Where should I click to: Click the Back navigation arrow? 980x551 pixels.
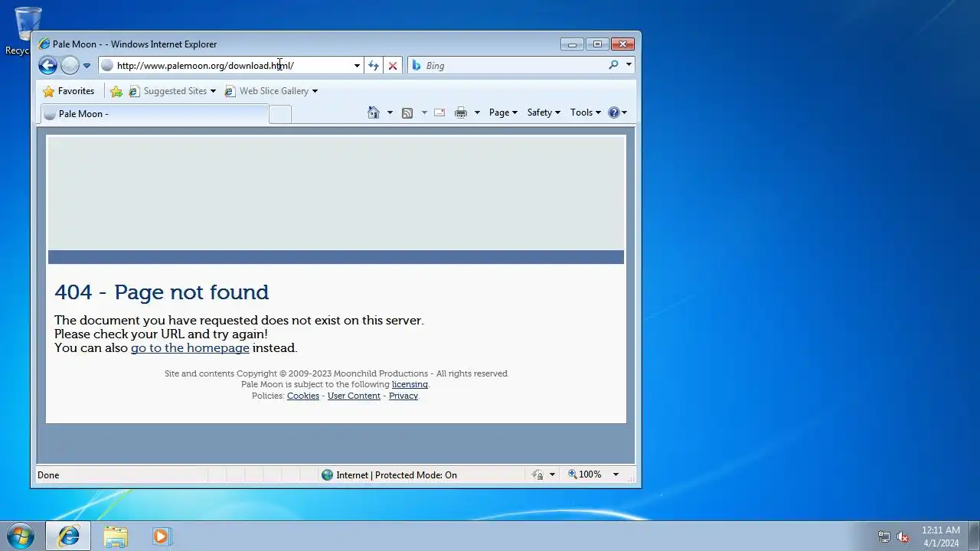point(47,66)
